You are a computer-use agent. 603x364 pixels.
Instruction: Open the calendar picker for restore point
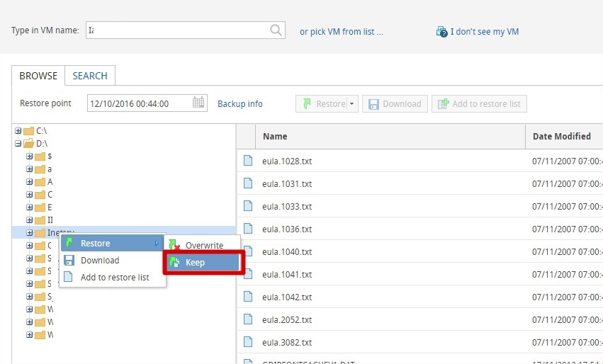(x=198, y=103)
